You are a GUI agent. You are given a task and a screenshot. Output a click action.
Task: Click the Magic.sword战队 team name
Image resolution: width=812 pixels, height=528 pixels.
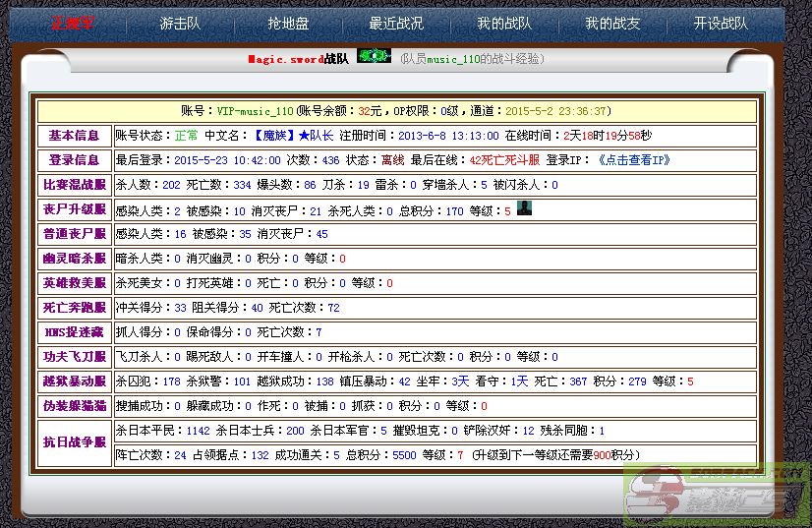coord(298,59)
